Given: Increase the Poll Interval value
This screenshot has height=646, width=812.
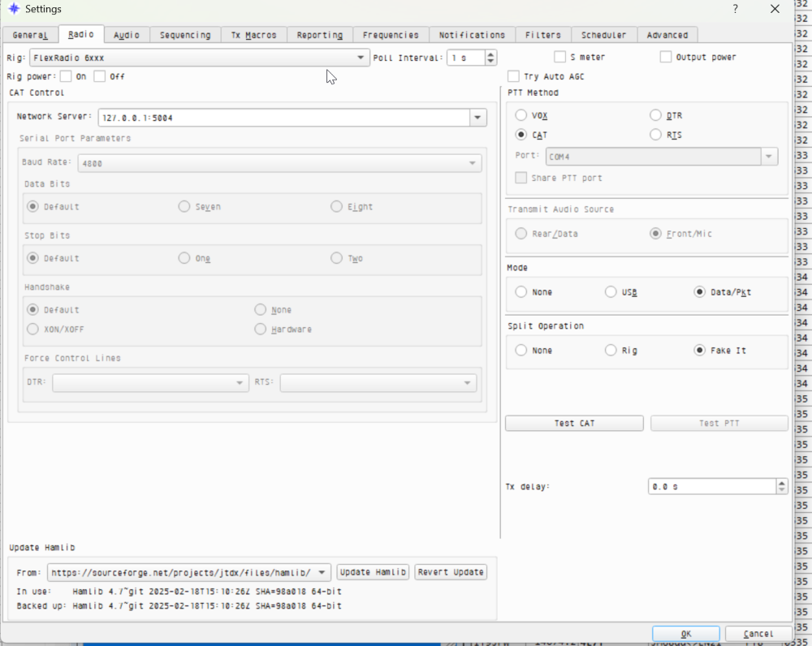Looking at the screenshot, I should (490, 54).
